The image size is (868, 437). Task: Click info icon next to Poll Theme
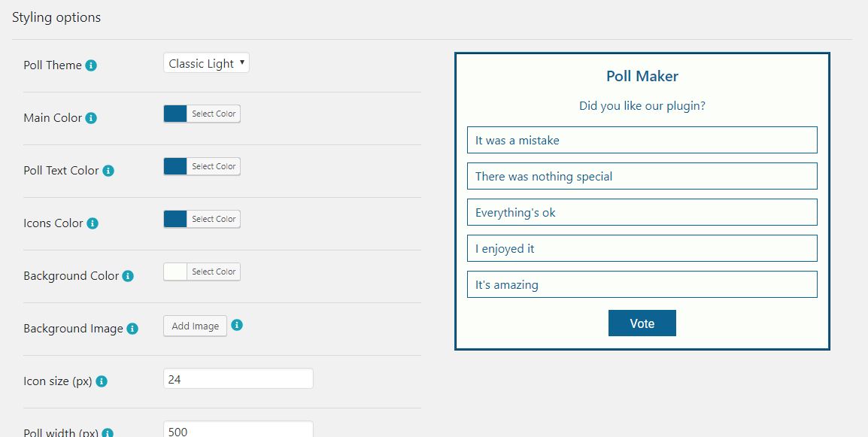coord(91,65)
